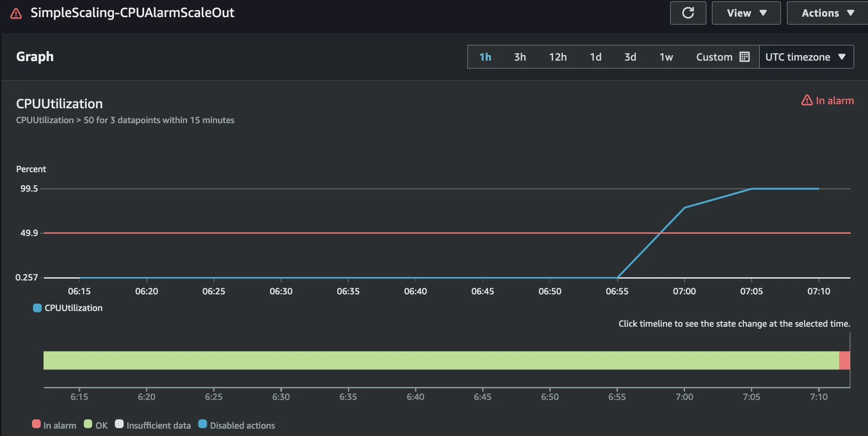Screen dimensions: 868x436
Task: Click the alarm threshold condition description text
Action: point(125,120)
